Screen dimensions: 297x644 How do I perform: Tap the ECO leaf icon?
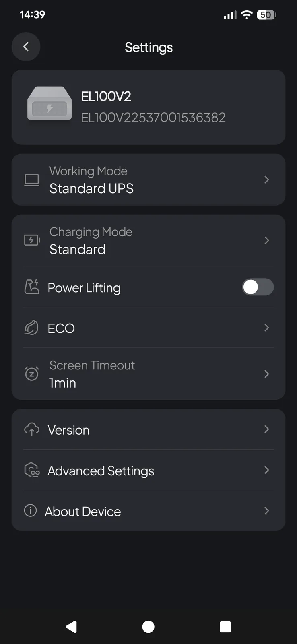coord(31,328)
